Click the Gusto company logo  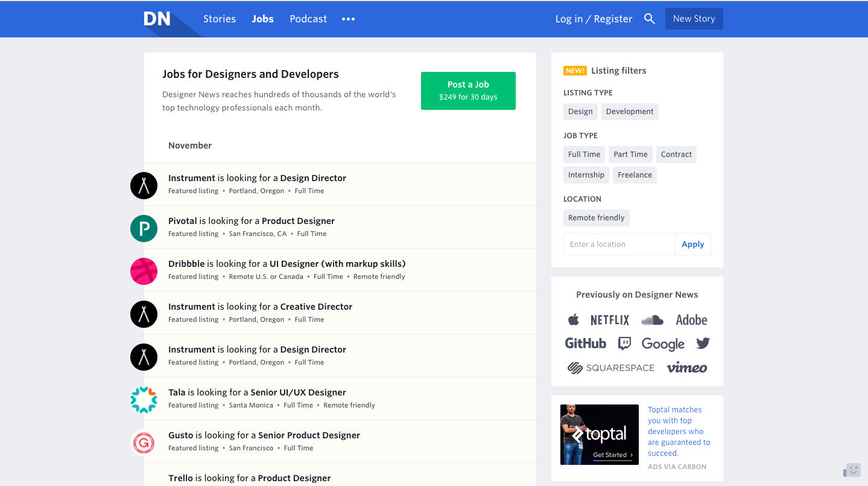coord(144,443)
